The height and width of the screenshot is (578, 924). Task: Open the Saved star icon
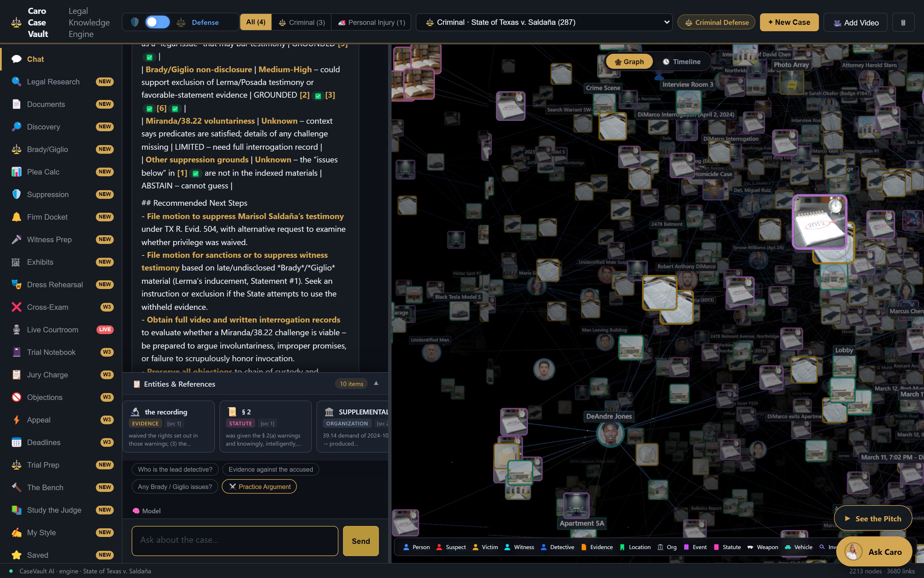[x=16, y=555]
